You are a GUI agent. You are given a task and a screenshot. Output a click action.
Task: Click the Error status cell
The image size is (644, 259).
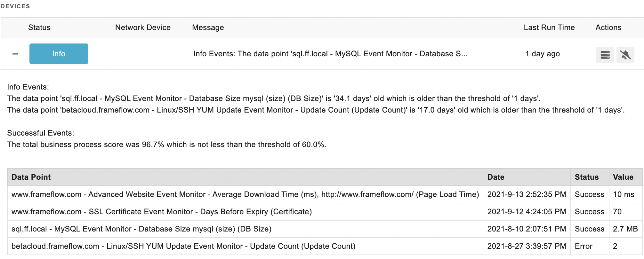[x=590, y=246]
